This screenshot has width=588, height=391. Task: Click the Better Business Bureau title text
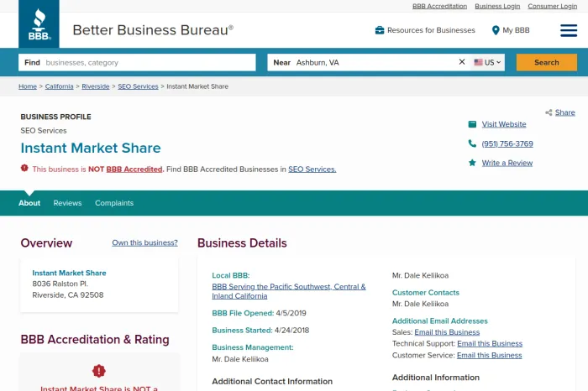pyautogui.click(x=153, y=30)
